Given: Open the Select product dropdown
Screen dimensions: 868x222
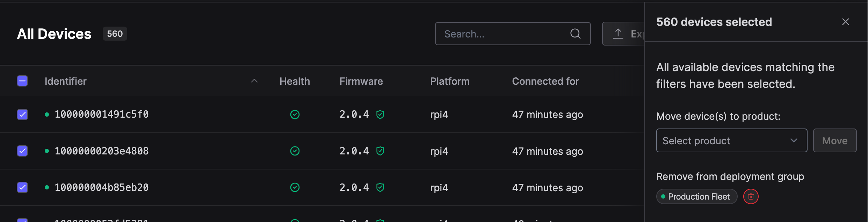Looking at the screenshot, I should (x=732, y=140).
